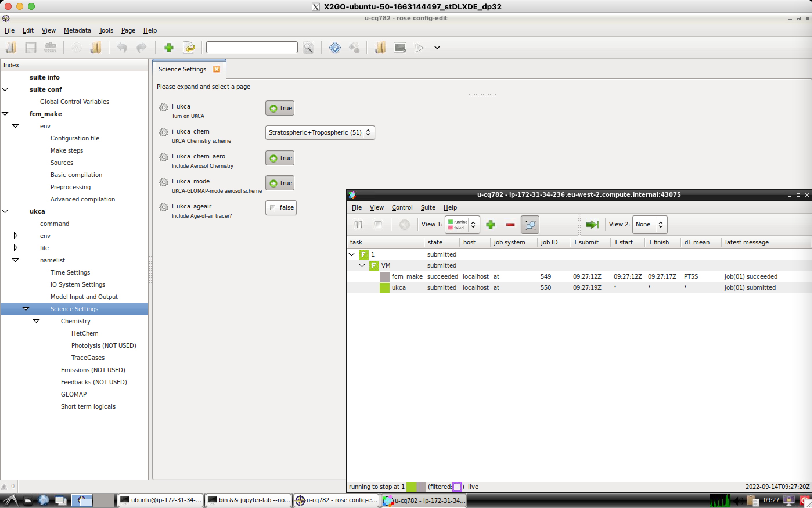Open View 1 running/failed dropdown
The width and height of the screenshot is (812, 508).
pyautogui.click(x=462, y=224)
